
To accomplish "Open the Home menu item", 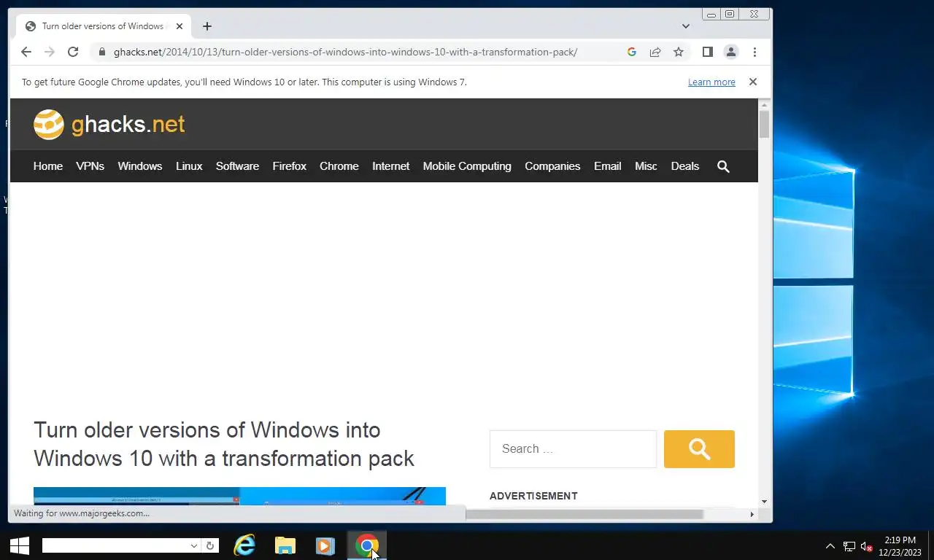I will pos(48,166).
